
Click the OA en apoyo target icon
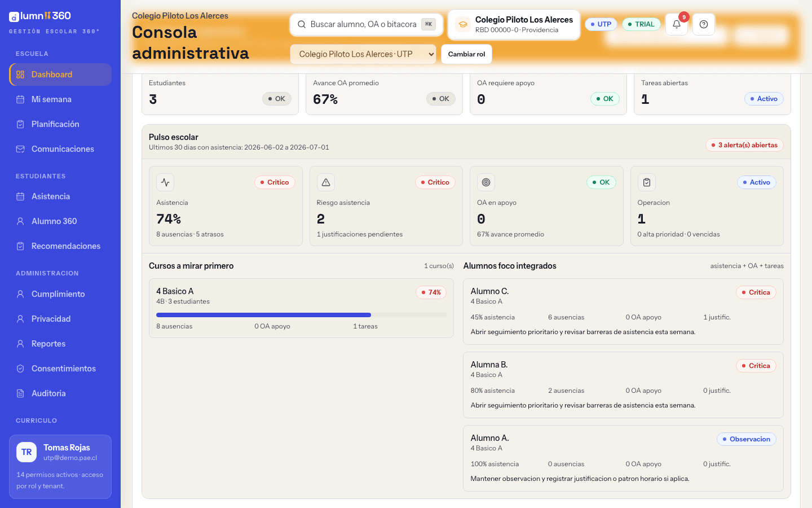(486, 182)
